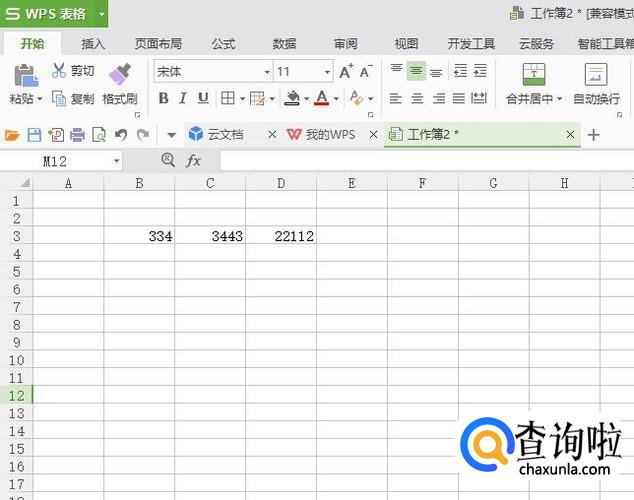Open the 数据 ribbon tab

[x=284, y=44]
